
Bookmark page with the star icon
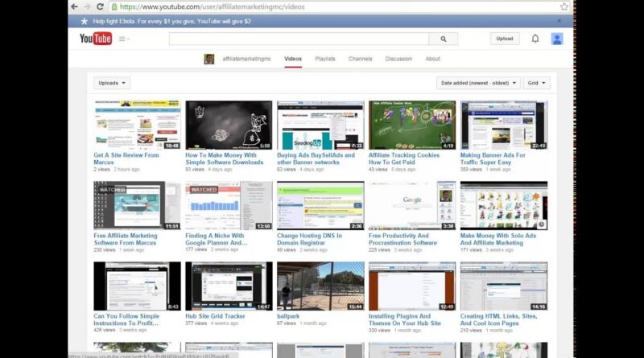pyautogui.click(x=563, y=6)
